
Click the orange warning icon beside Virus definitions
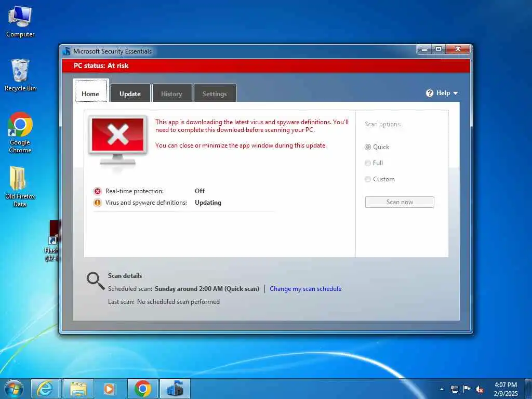point(97,203)
